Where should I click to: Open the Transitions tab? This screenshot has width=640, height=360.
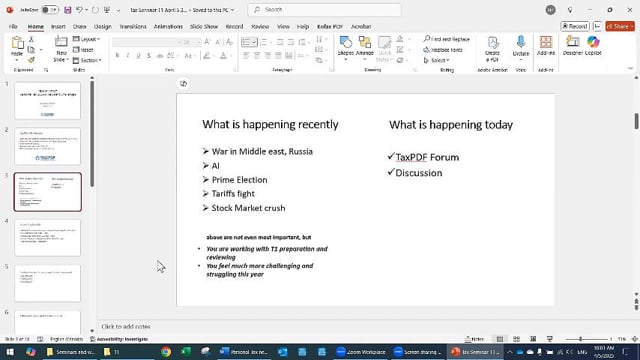(133, 27)
